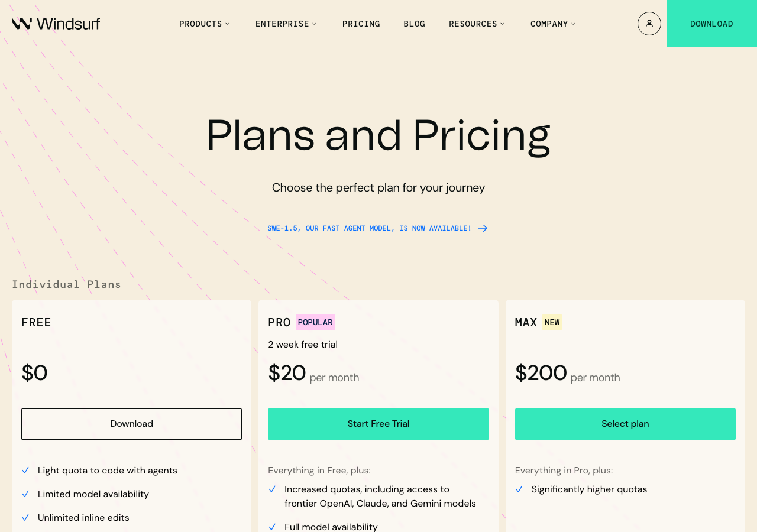Screen dimensions: 757x532
Task: Expand the Enterprise dropdown menu
Action: [286, 24]
